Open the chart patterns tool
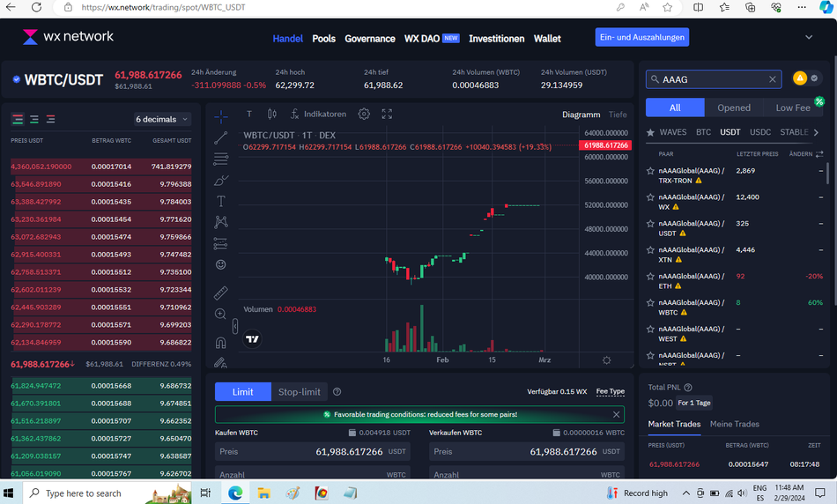Screen dimensions: 837x504 coord(221,222)
